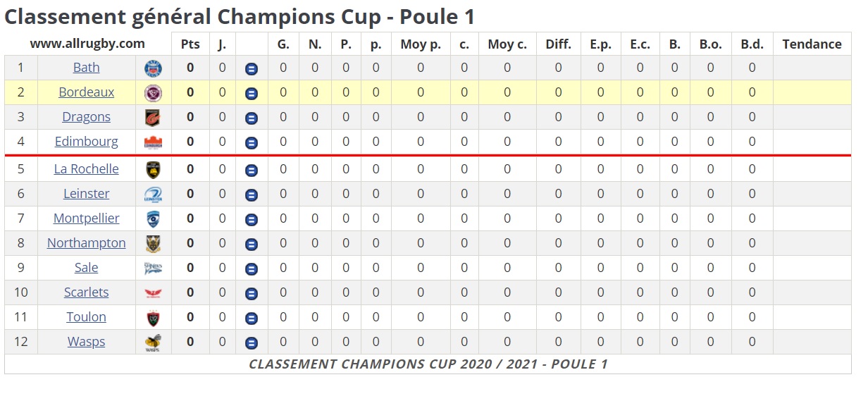
Task: Click the Moy p. column header
Action: [421, 44]
